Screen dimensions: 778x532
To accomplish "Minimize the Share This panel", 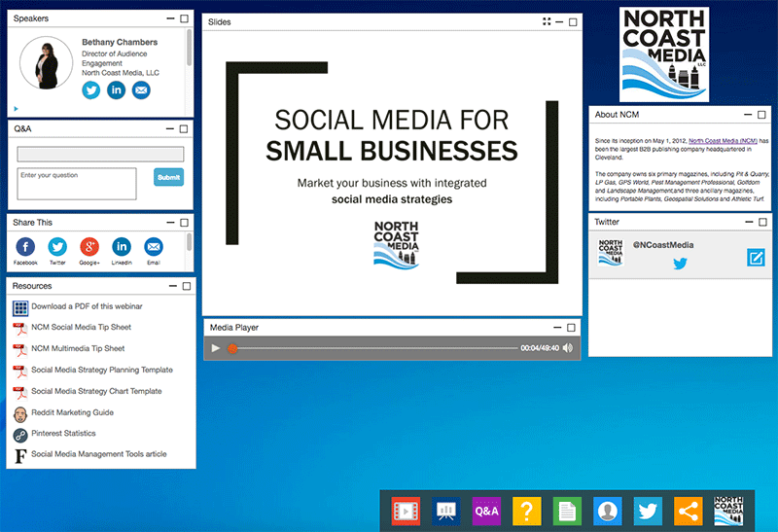I will coord(171,223).
